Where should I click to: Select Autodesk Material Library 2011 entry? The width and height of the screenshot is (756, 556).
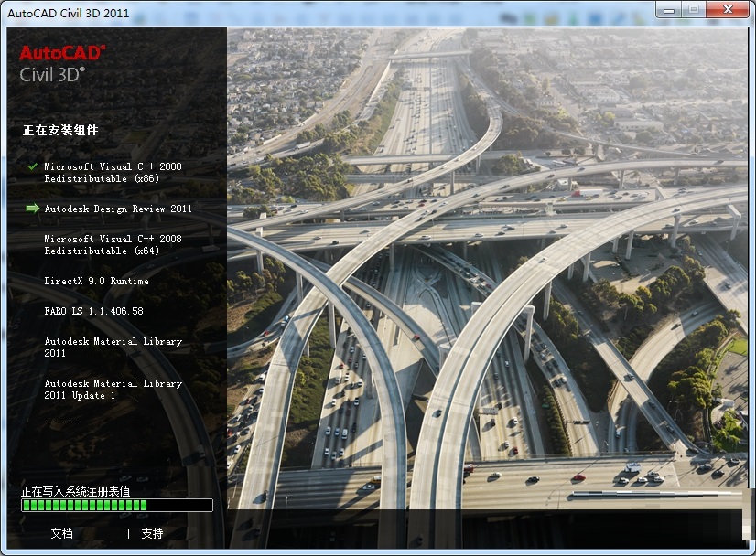113,347
